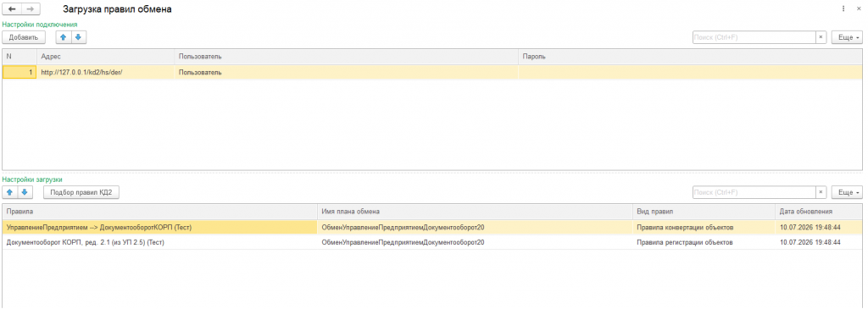The height and width of the screenshot is (309, 868).
Task: Select the Документооборот КОРП, ред. 2.1 row
Action: 431,242
